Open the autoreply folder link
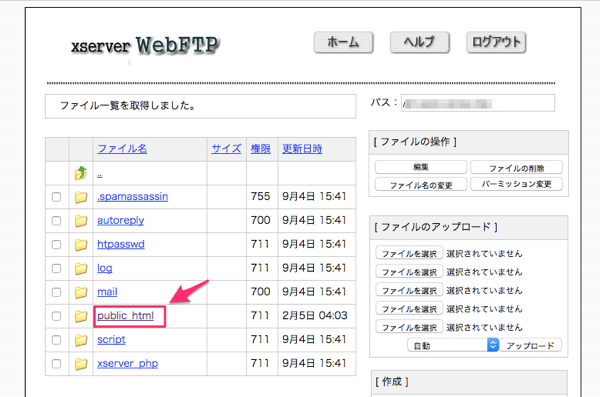The height and width of the screenshot is (397, 600). pos(121,221)
